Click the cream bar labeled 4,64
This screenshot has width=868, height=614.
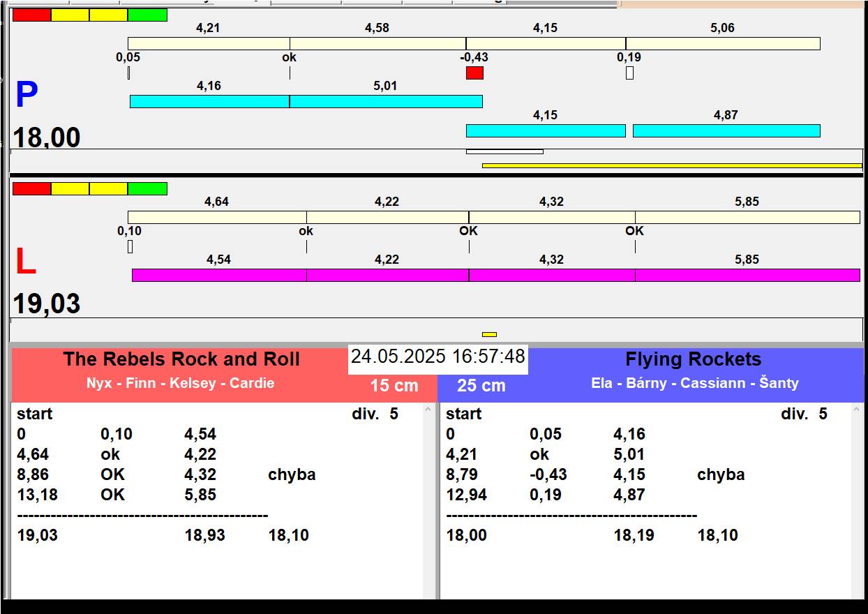(x=217, y=218)
